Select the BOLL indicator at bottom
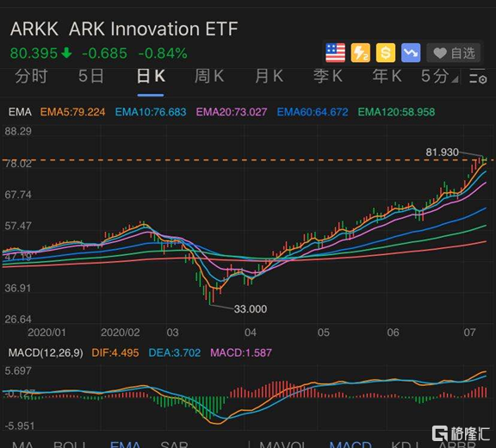The height and width of the screenshot is (448, 496). (x=69, y=445)
